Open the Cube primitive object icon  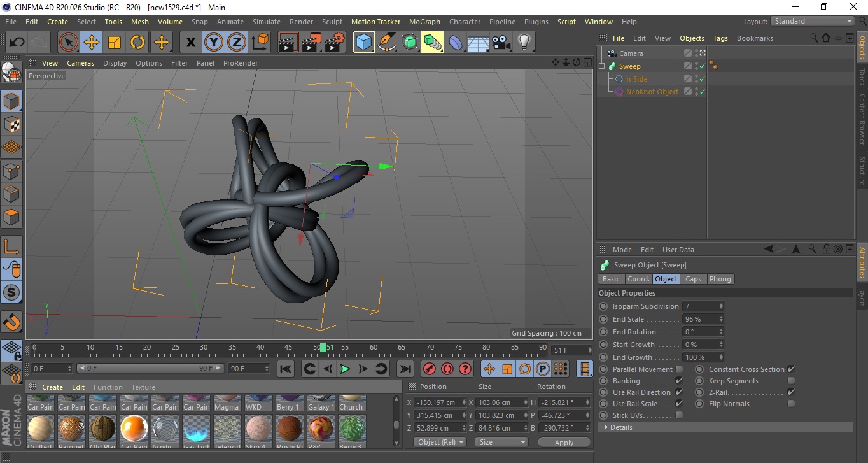coord(363,43)
